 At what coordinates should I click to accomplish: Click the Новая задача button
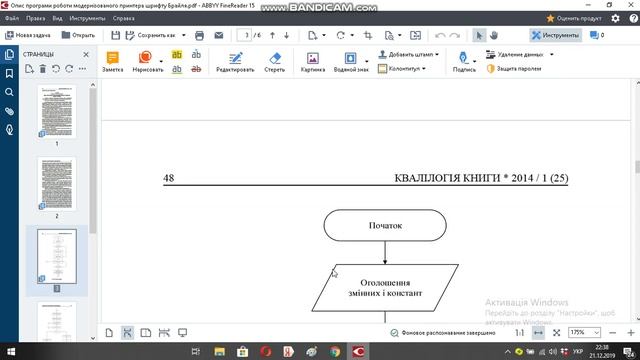28,36
